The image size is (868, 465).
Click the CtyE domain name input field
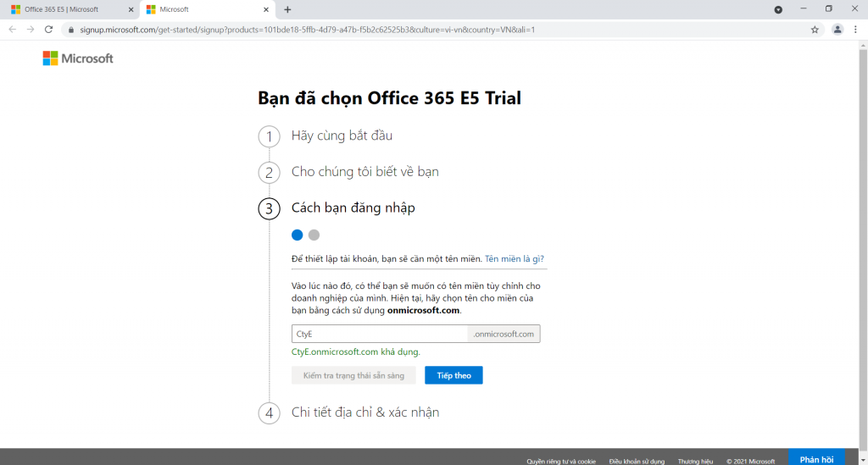(379, 334)
